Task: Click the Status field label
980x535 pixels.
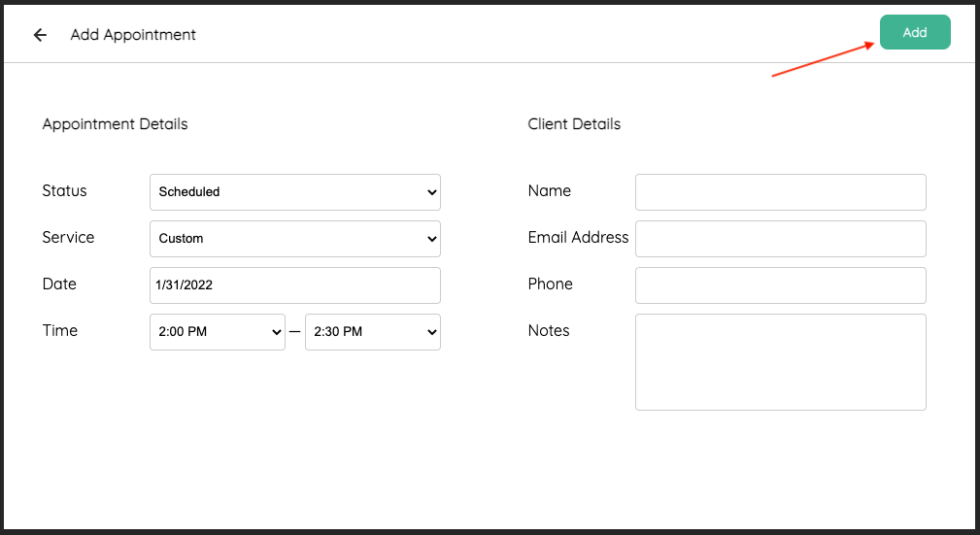Action: 64,191
